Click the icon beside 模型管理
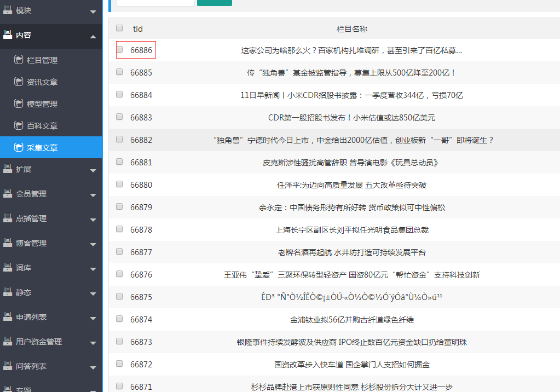Screen dimensions: 560x392 click(18, 103)
